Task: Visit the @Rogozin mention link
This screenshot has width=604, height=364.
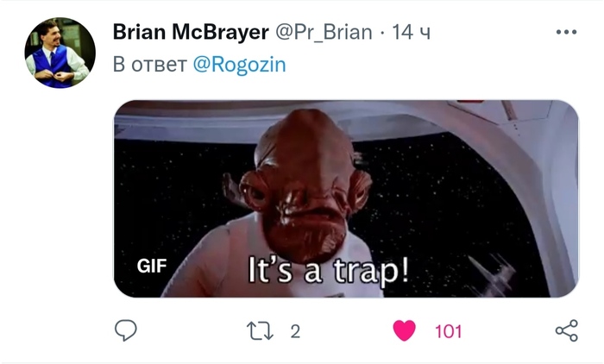Action: [x=239, y=65]
